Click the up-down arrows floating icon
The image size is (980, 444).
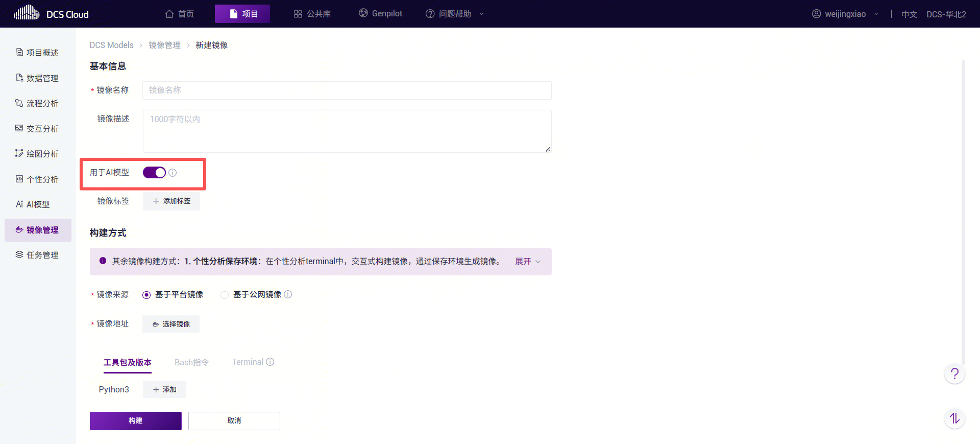point(954,419)
